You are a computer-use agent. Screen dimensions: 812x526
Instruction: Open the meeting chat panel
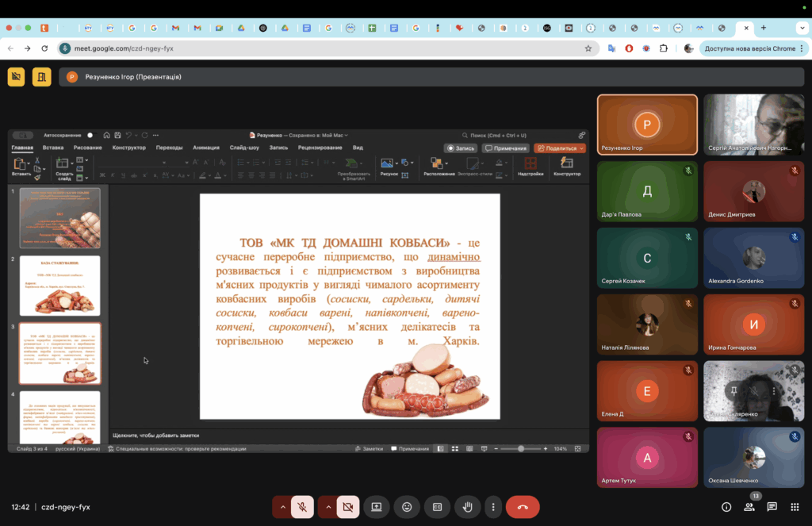tap(772, 507)
